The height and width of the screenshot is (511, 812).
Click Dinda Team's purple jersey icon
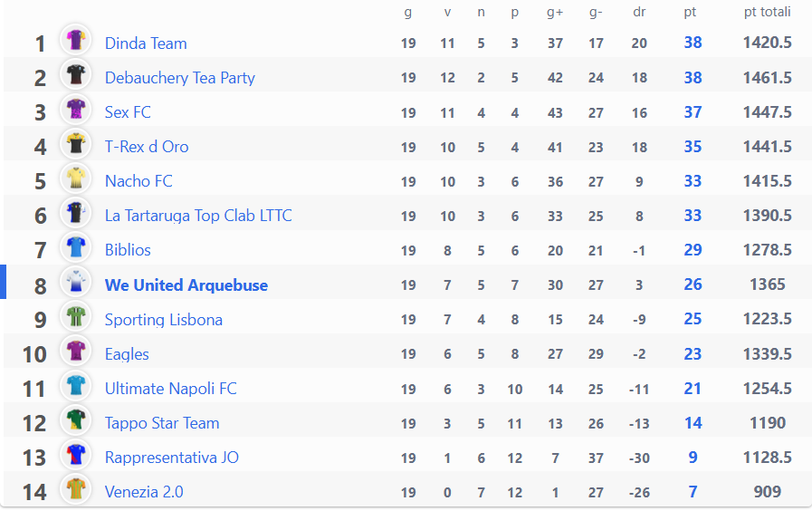76,40
